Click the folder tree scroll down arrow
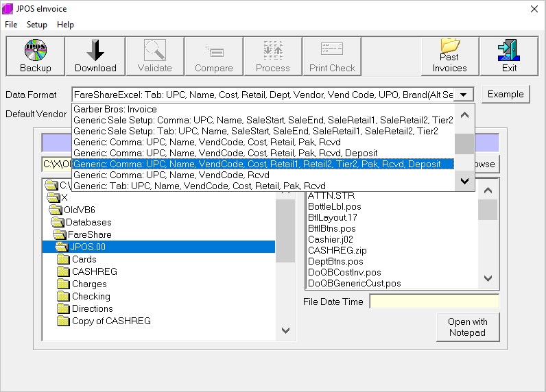The height and width of the screenshot is (392, 546). [285, 330]
